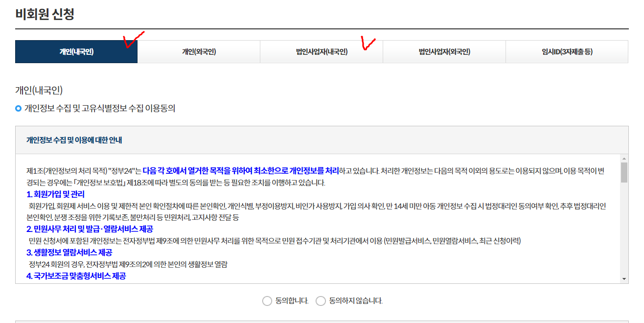
Task: Click the terms scrollbar down arrow
Action: pyautogui.click(x=624, y=279)
